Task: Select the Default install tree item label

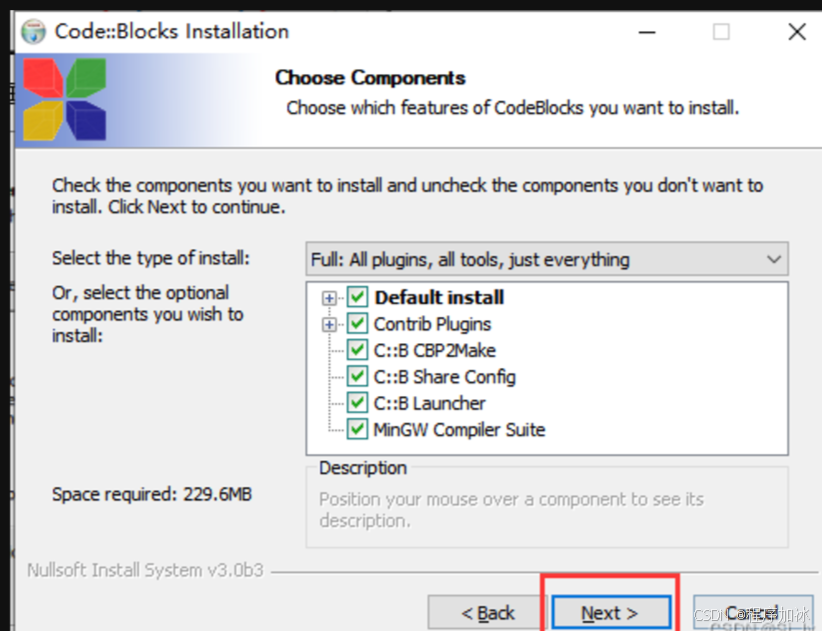Action: coord(440,298)
